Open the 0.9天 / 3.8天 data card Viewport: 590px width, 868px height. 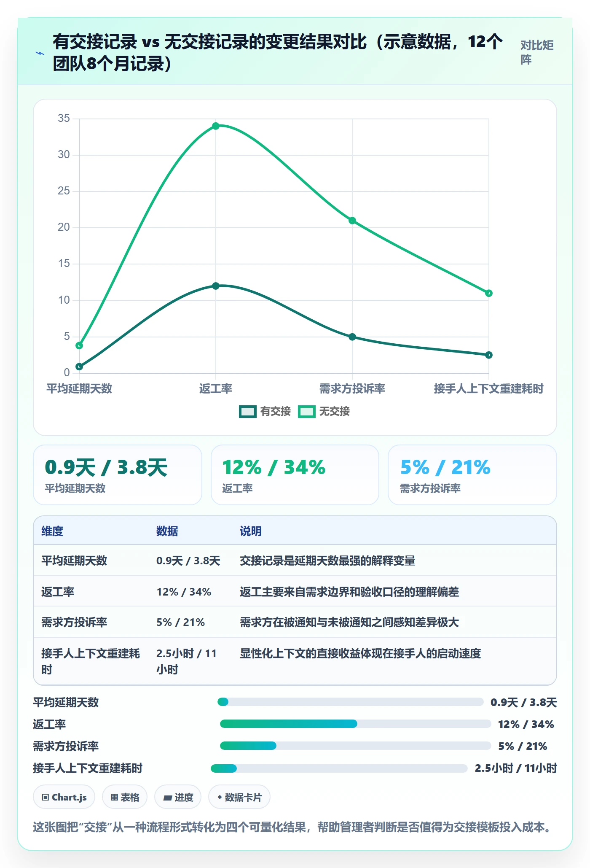click(118, 475)
